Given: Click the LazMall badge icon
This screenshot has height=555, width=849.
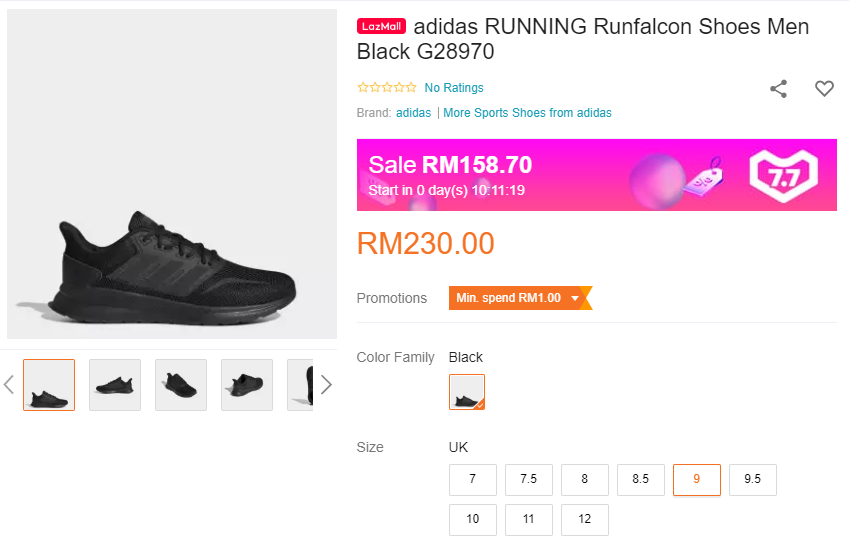Looking at the screenshot, I should point(381,27).
